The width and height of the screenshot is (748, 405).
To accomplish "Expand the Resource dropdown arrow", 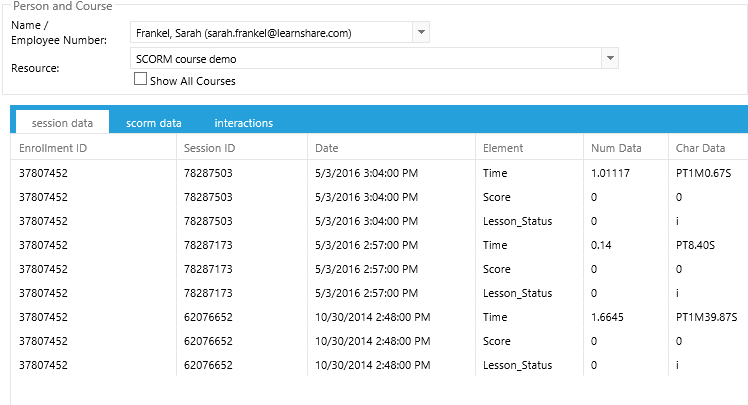I will (609, 59).
